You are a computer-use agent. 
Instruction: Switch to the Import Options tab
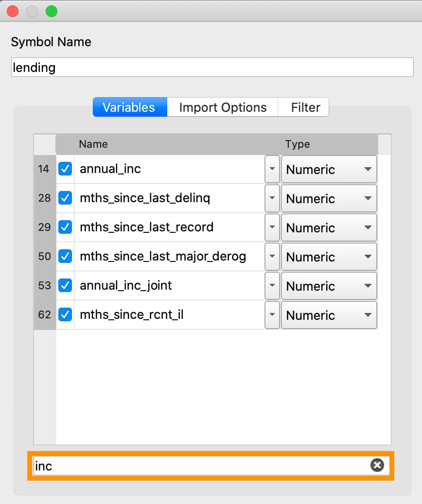223,107
